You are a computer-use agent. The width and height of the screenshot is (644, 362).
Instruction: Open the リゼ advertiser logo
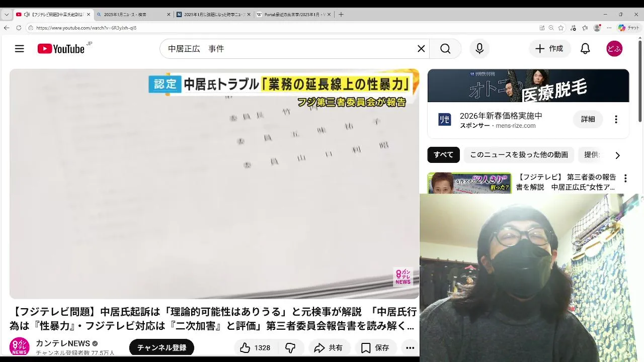point(444,120)
